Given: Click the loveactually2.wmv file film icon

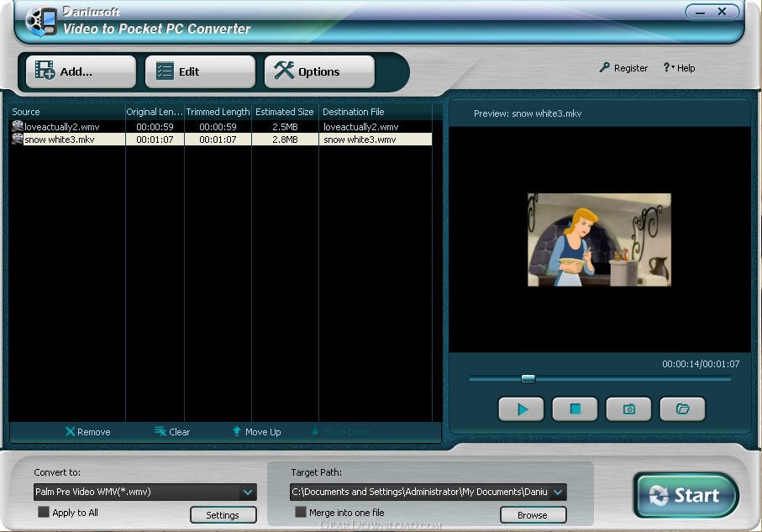Looking at the screenshot, I should click(x=18, y=126).
